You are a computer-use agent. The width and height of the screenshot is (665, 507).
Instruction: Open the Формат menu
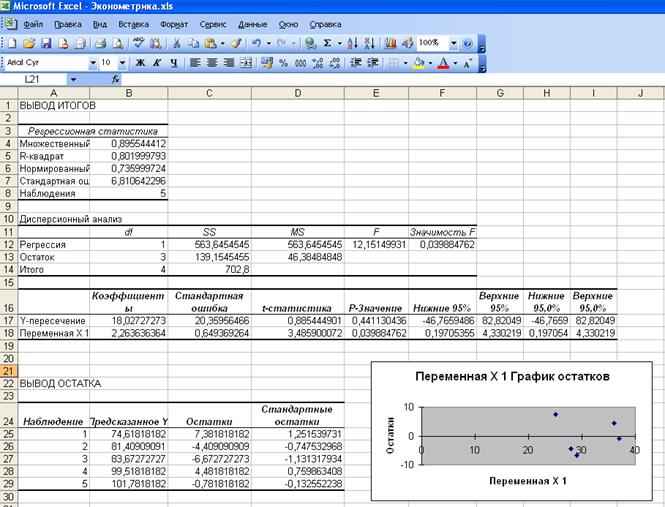pyautogui.click(x=173, y=23)
